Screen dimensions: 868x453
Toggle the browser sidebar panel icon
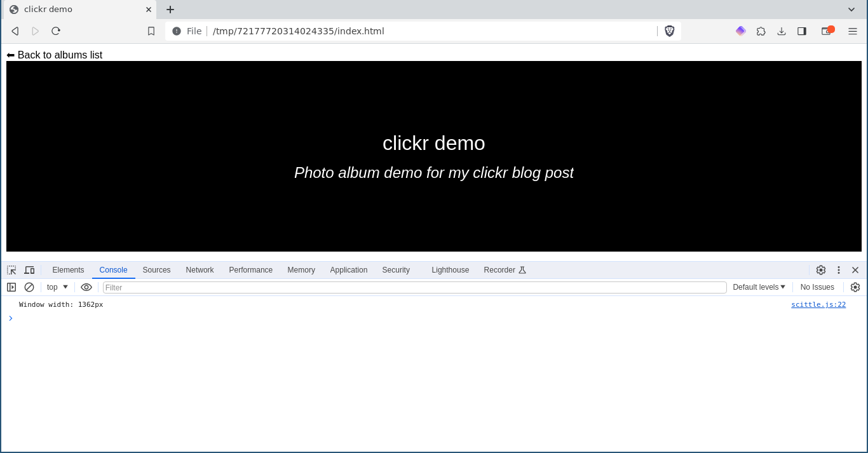(x=802, y=31)
